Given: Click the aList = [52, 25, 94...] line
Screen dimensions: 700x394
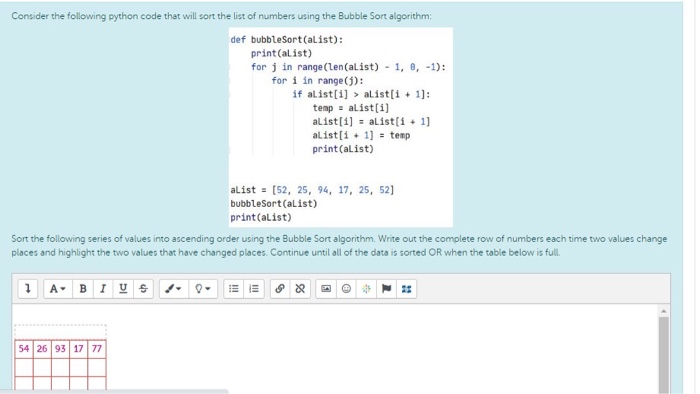Looking at the screenshot, I should (x=312, y=190).
